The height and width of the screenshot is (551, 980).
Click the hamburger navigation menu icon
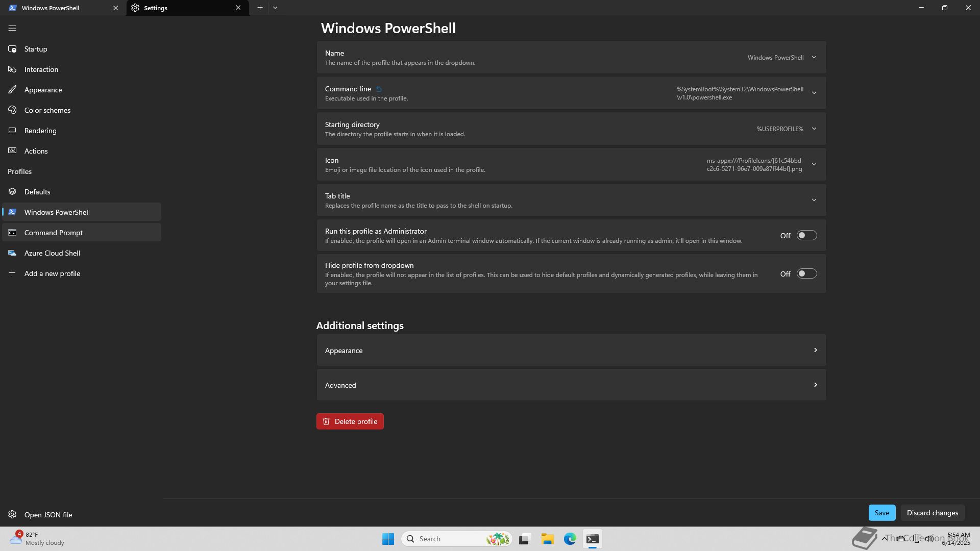tap(12, 29)
